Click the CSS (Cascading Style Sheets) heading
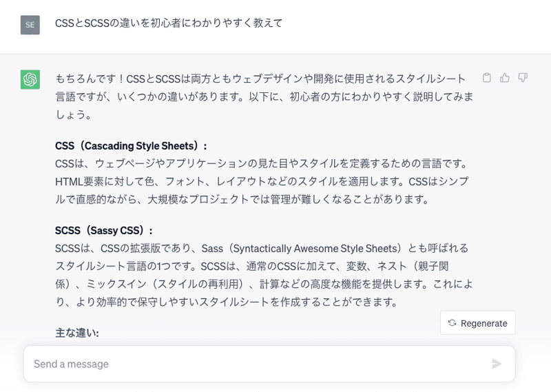The width and height of the screenshot is (551, 392). tap(131, 145)
